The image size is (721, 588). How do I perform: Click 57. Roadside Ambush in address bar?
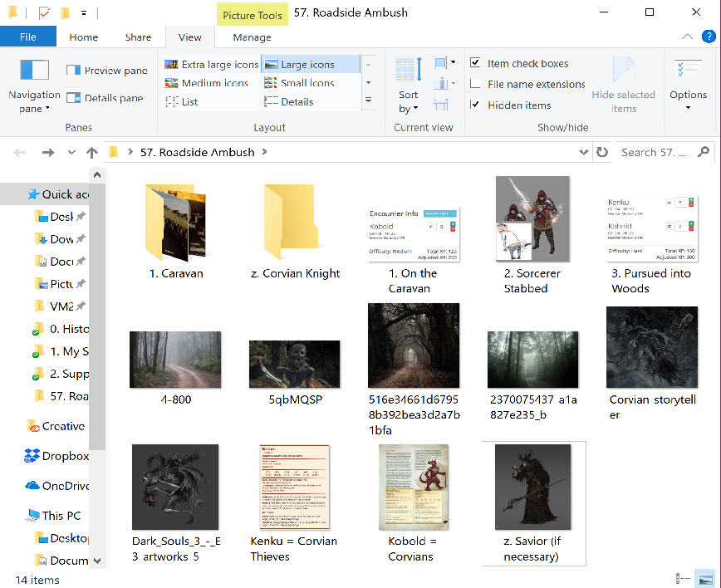pyautogui.click(x=197, y=152)
